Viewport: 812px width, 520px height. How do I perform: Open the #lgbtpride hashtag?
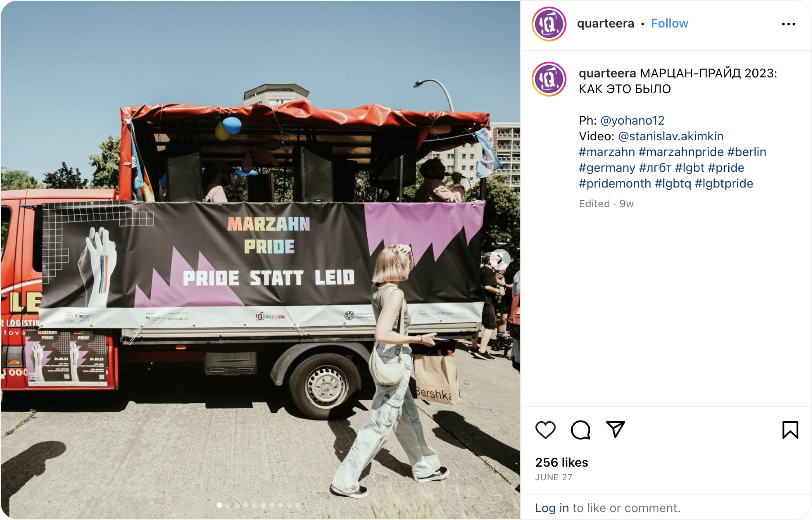tap(724, 183)
